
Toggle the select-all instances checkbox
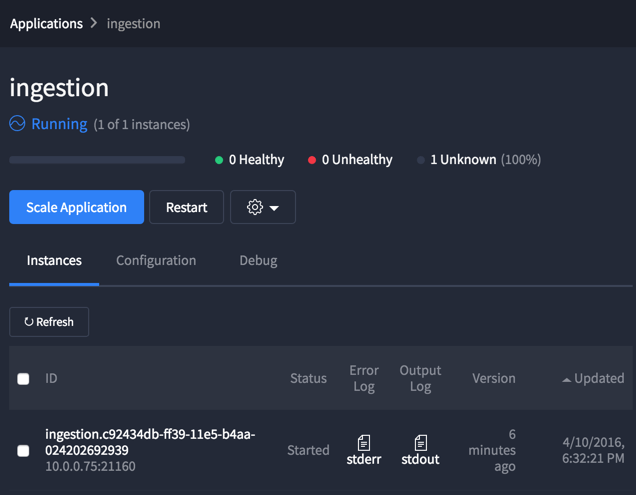tap(23, 379)
